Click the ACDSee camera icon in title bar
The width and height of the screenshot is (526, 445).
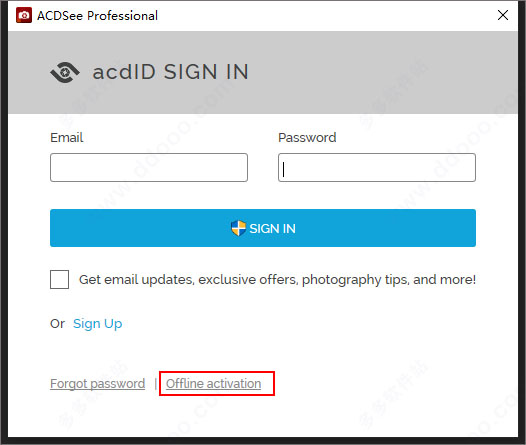point(24,15)
